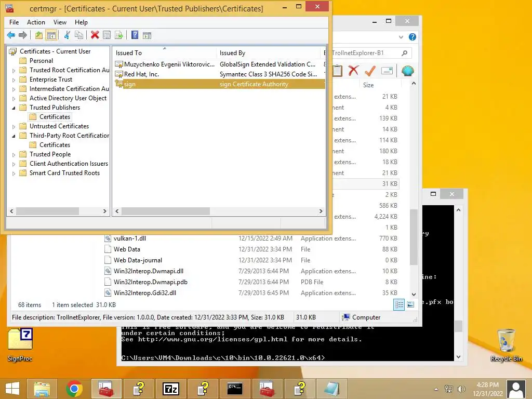The width and height of the screenshot is (532, 399).
Task: Click the gray Forward arrow in certmgr toolbar
Action: click(23, 35)
